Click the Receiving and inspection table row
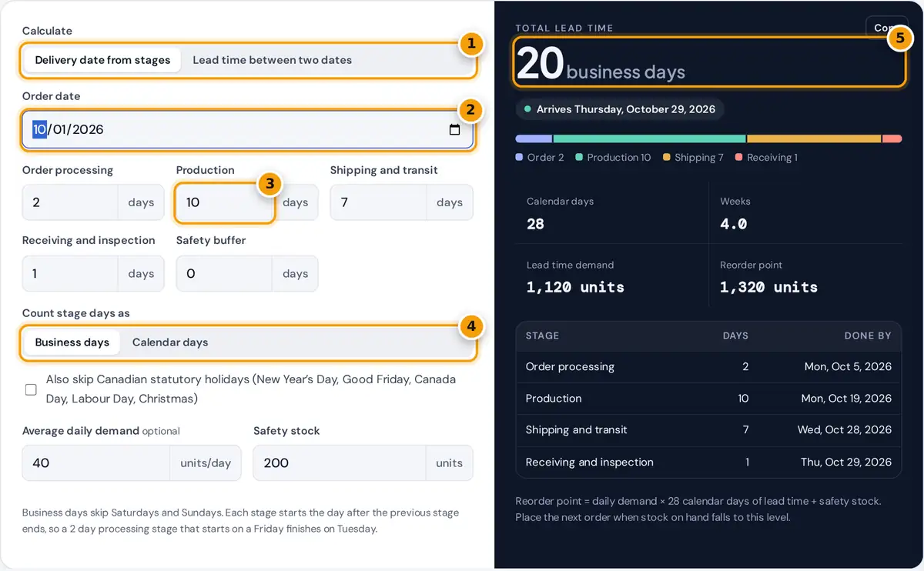Screen dimensions: 924x571 point(708,462)
